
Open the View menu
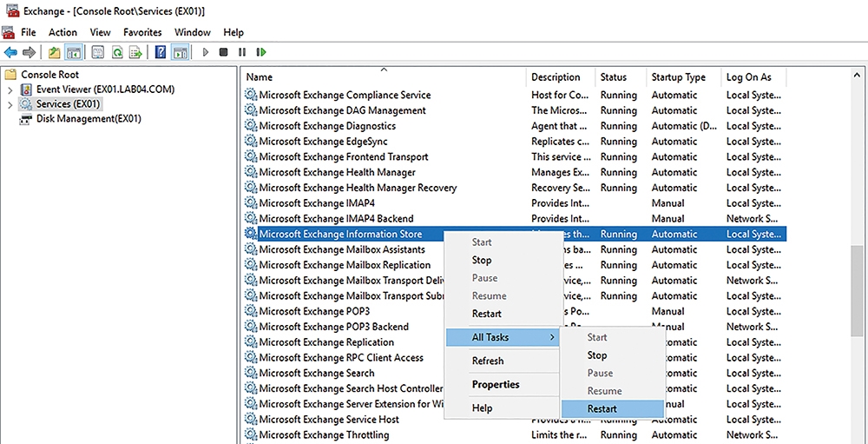[100, 32]
